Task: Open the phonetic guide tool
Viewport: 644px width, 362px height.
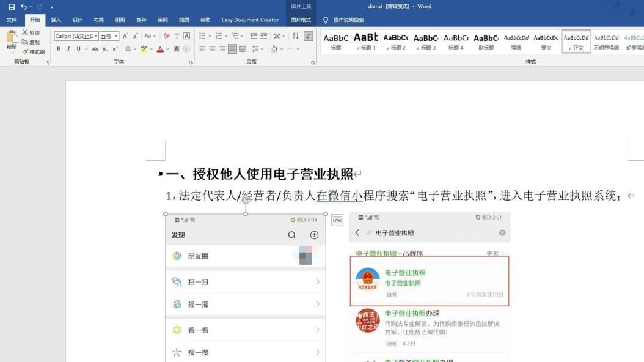Action: [x=177, y=36]
